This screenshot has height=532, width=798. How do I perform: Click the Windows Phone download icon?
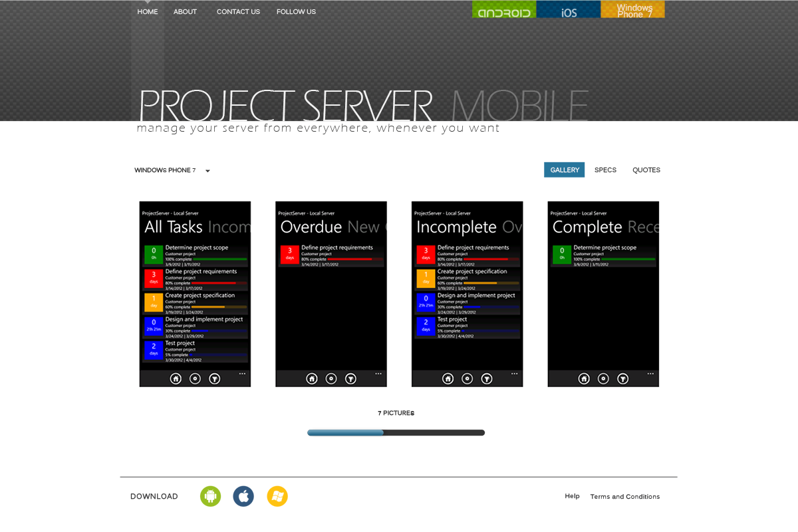pos(277,496)
